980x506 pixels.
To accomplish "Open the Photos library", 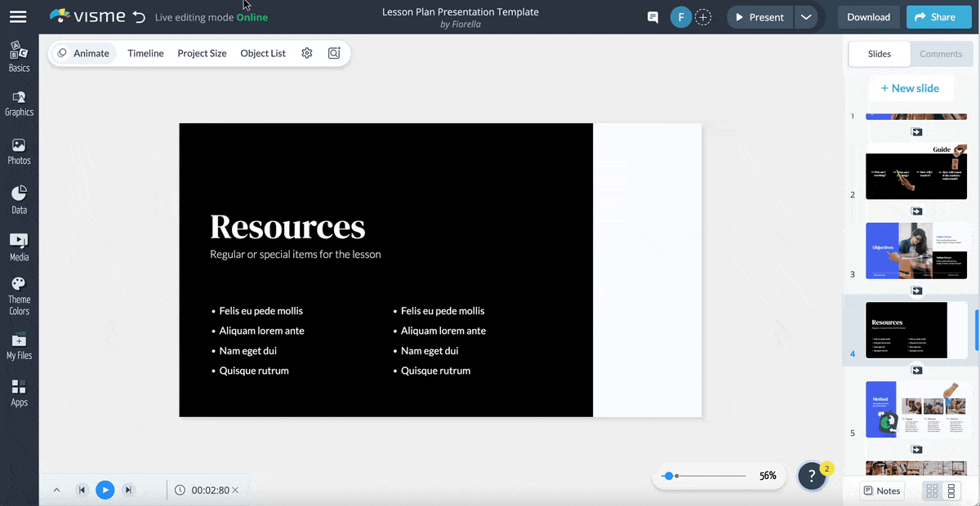I will point(19,152).
